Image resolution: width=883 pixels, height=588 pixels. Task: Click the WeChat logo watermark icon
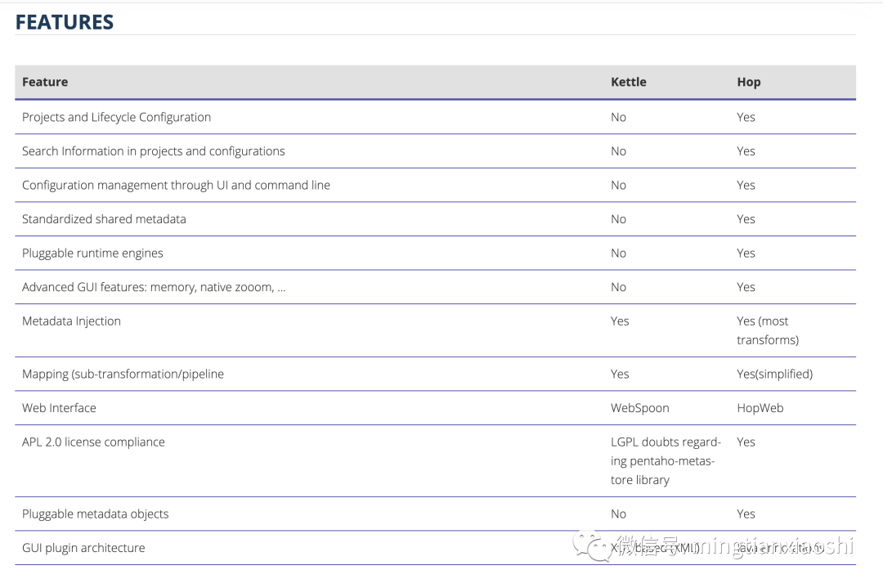[591, 545]
